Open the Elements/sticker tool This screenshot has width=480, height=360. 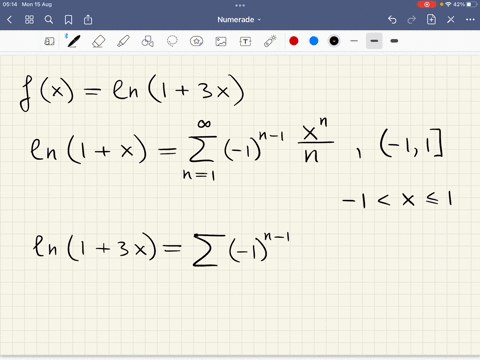pyautogui.click(x=196, y=41)
